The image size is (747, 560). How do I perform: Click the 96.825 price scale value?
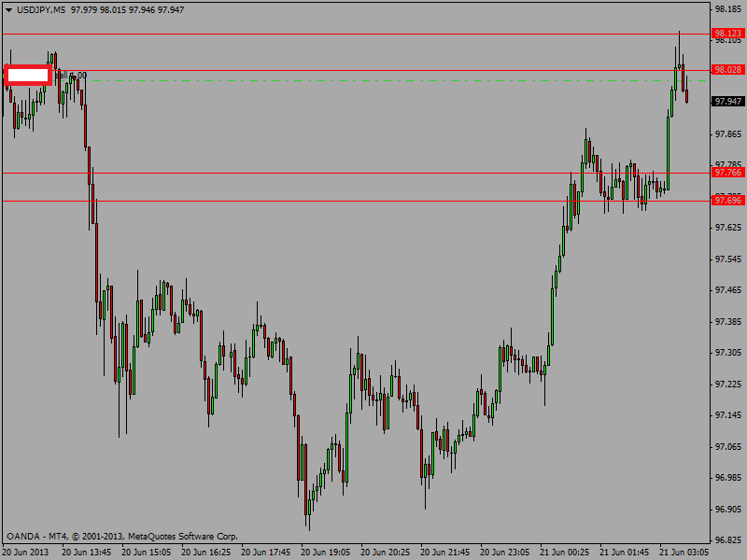coord(728,541)
